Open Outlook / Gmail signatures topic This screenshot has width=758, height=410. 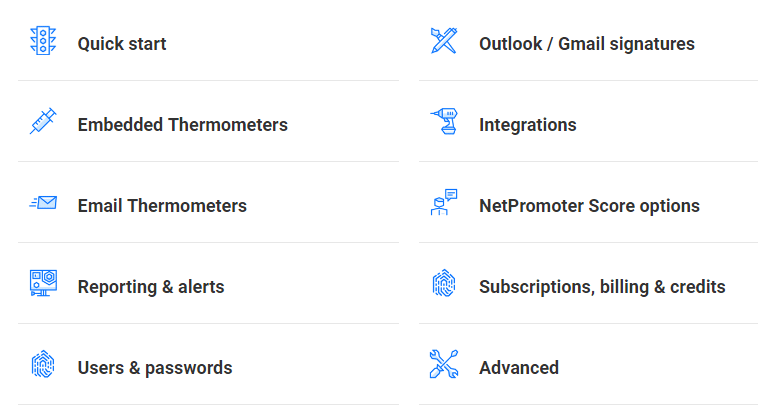tap(587, 44)
